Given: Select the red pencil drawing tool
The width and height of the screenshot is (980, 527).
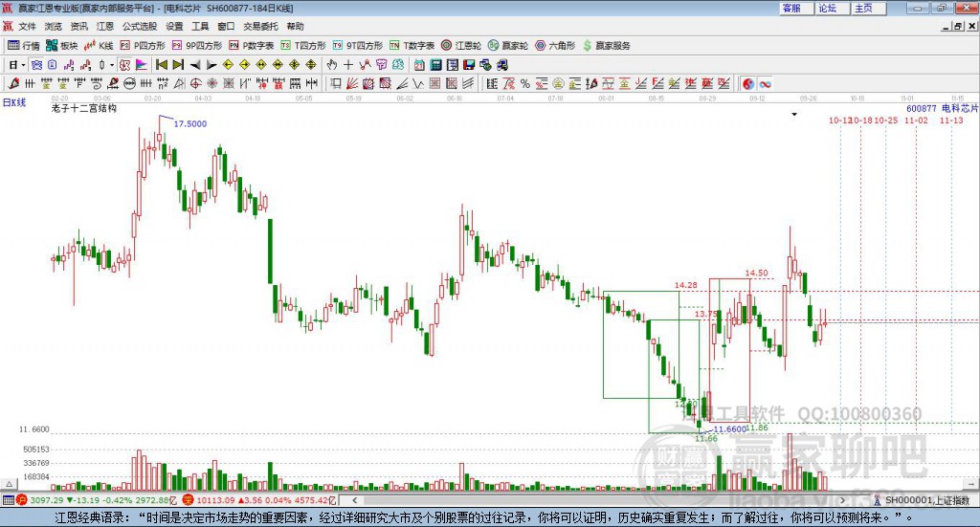Looking at the screenshot, I should pos(13,83).
